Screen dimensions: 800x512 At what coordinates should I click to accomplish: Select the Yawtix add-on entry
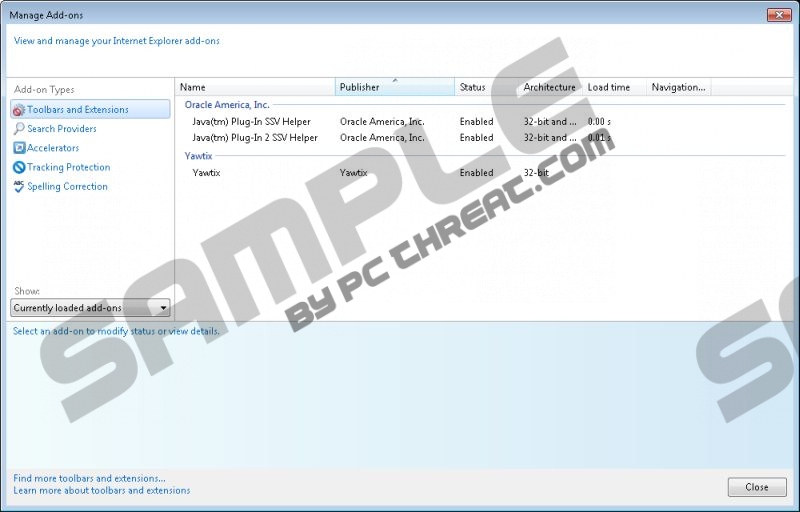207,173
